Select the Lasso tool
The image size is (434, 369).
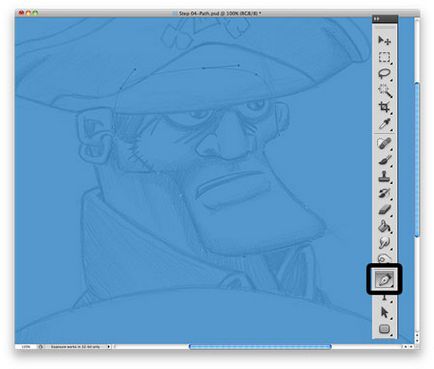pyautogui.click(x=384, y=74)
